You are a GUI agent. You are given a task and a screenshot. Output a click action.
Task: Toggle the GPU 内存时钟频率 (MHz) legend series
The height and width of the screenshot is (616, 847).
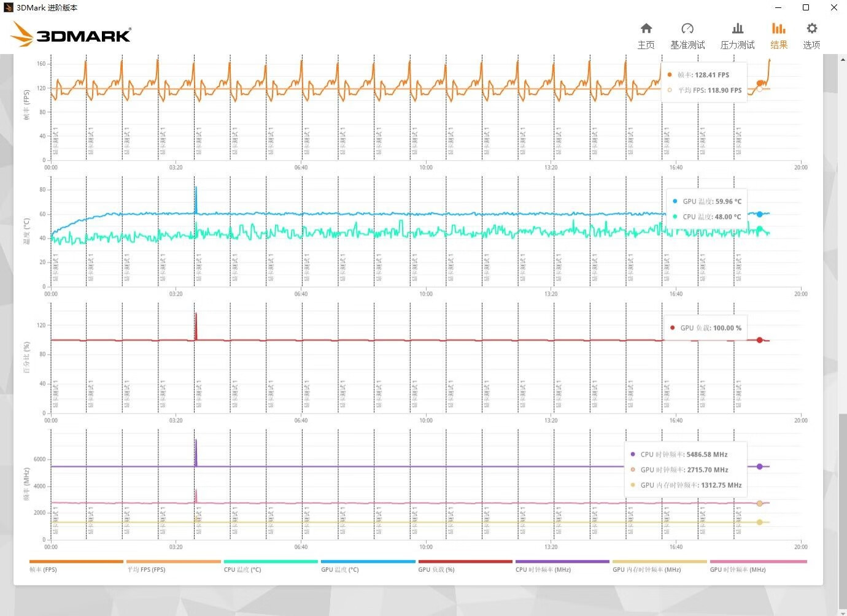(660, 565)
